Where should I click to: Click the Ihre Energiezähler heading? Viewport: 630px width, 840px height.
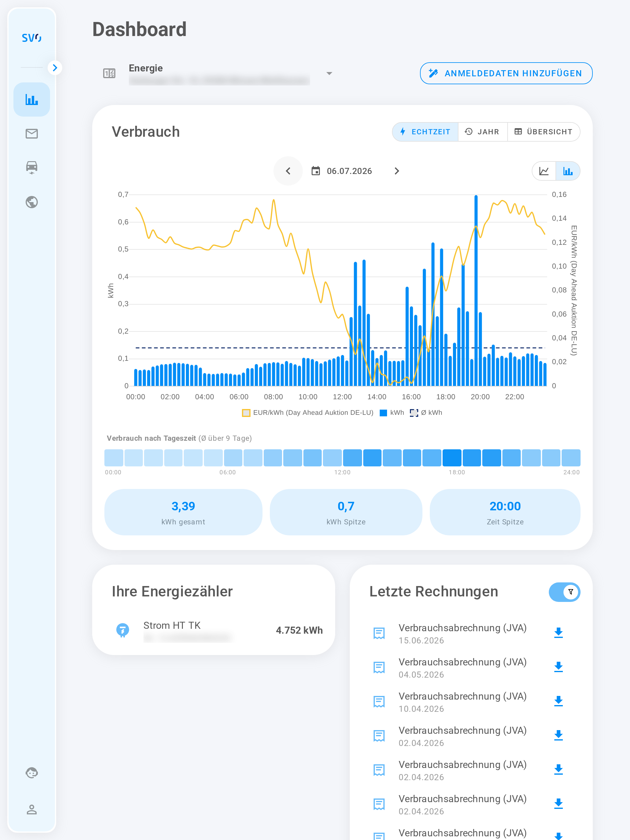(x=172, y=592)
